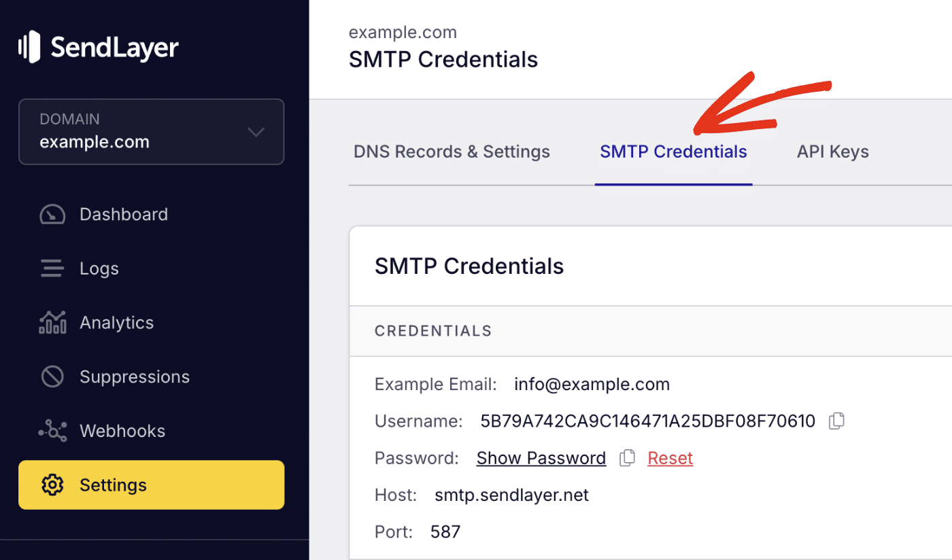This screenshot has width=952, height=560.
Task: Click the Dashboard speedometer icon
Action: pyautogui.click(x=52, y=214)
